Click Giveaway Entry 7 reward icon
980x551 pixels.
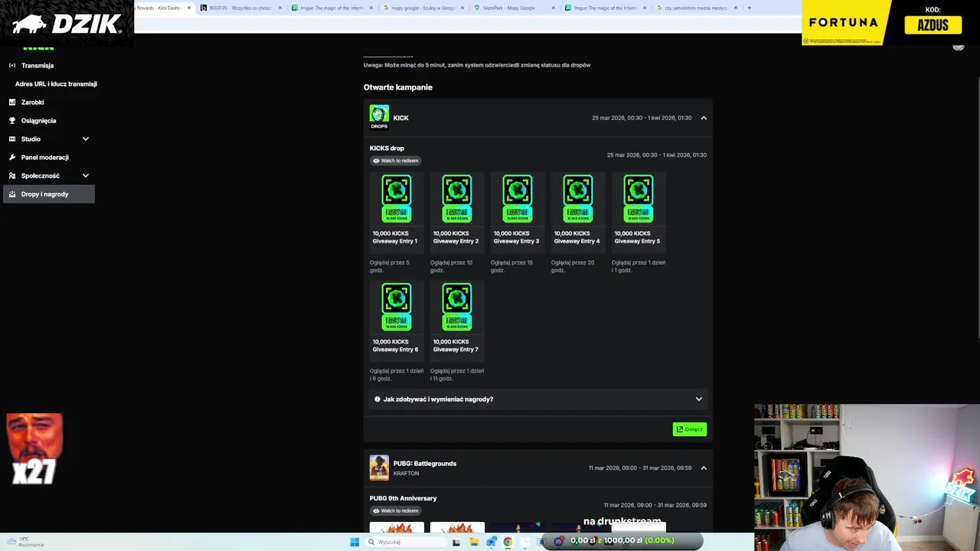[x=457, y=307]
